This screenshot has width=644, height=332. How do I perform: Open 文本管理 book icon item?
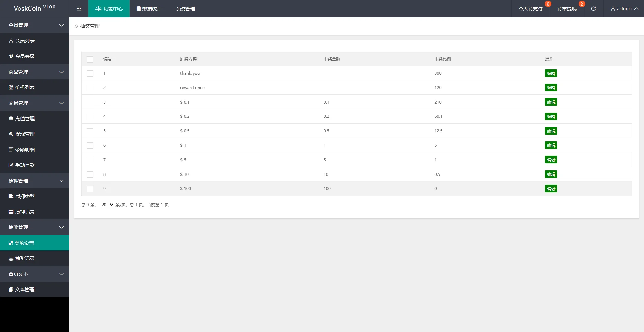pyautogui.click(x=11, y=290)
